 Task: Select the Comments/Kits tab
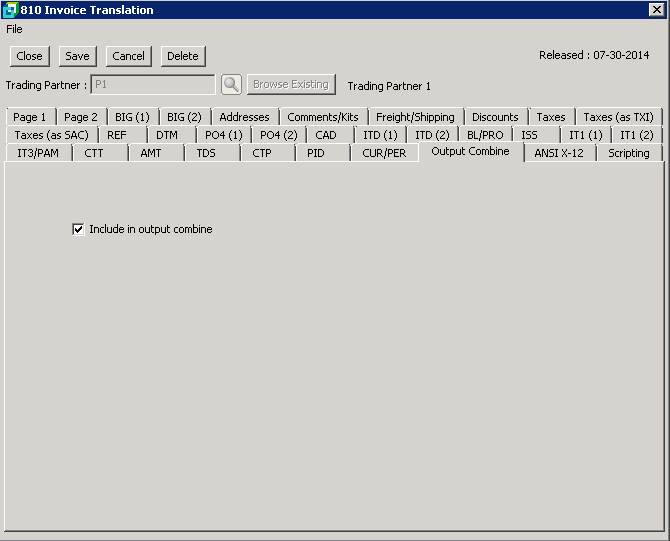[x=322, y=117]
